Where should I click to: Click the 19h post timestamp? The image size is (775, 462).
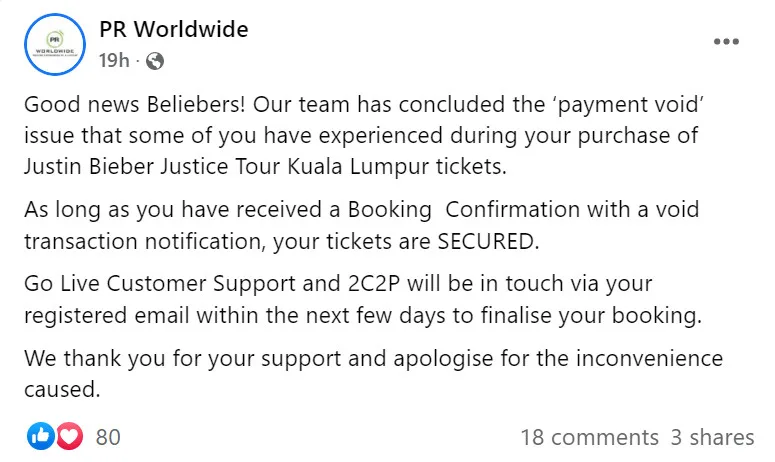coord(114,61)
